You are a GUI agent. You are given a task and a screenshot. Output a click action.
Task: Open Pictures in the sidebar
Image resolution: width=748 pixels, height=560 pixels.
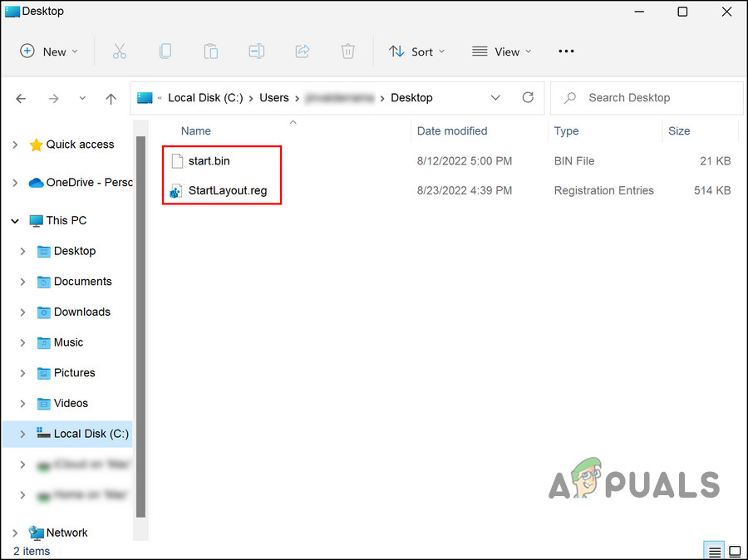[75, 373]
